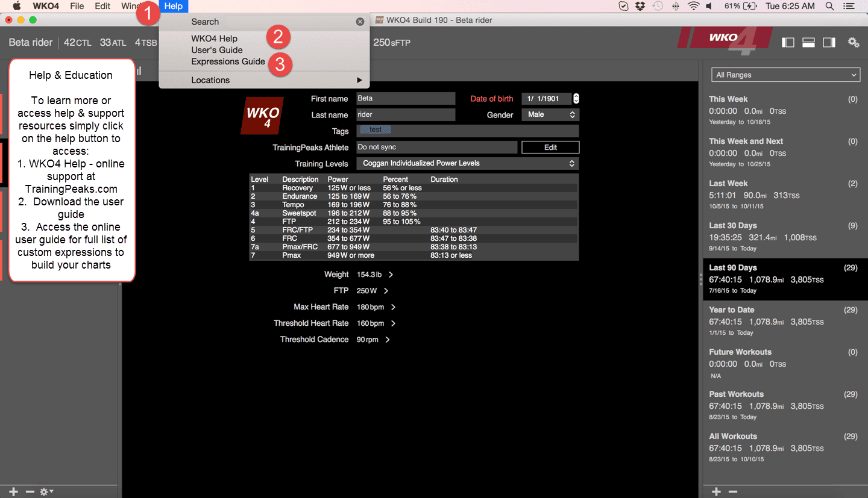The image size is (868, 498).
Task: Click the 'test' tag in Tags
Action: point(376,130)
